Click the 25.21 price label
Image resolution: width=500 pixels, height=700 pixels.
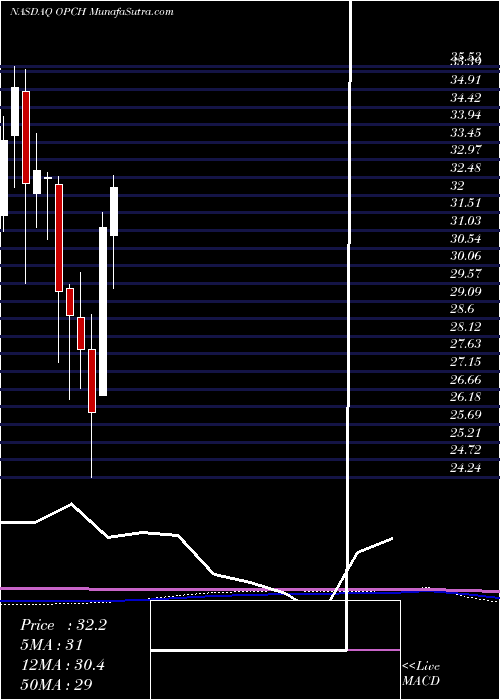(466, 432)
